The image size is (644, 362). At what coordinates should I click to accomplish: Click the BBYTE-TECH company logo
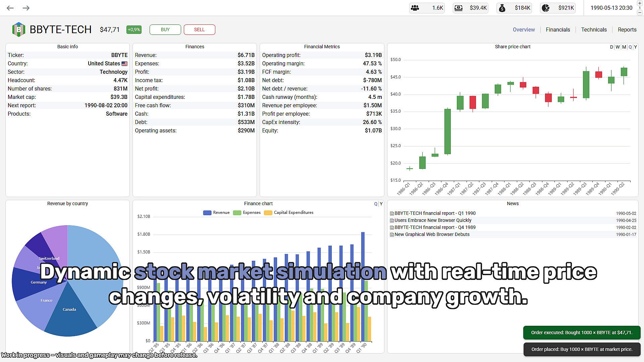[x=19, y=29]
